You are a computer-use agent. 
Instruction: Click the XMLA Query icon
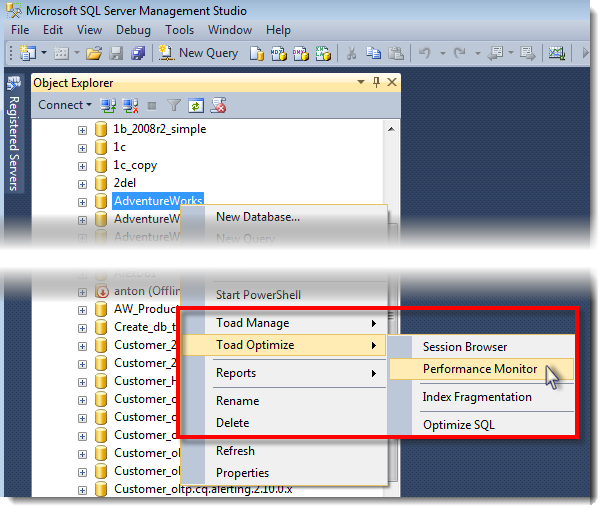[x=323, y=53]
